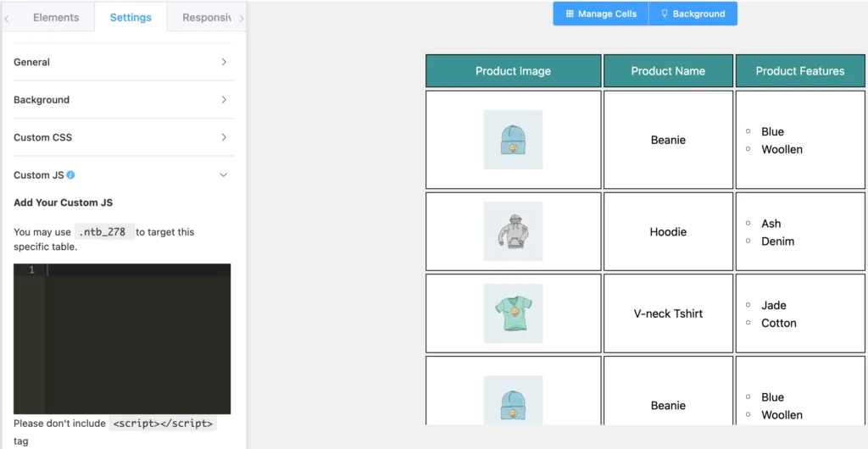The image size is (868, 449).
Task: Switch to the Responsive tab
Action: [x=206, y=18]
